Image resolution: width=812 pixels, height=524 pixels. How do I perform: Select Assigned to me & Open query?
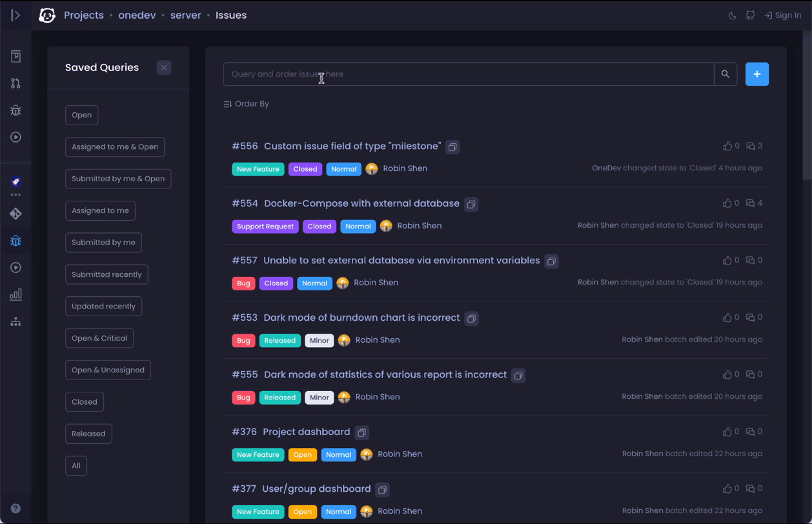pos(115,147)
